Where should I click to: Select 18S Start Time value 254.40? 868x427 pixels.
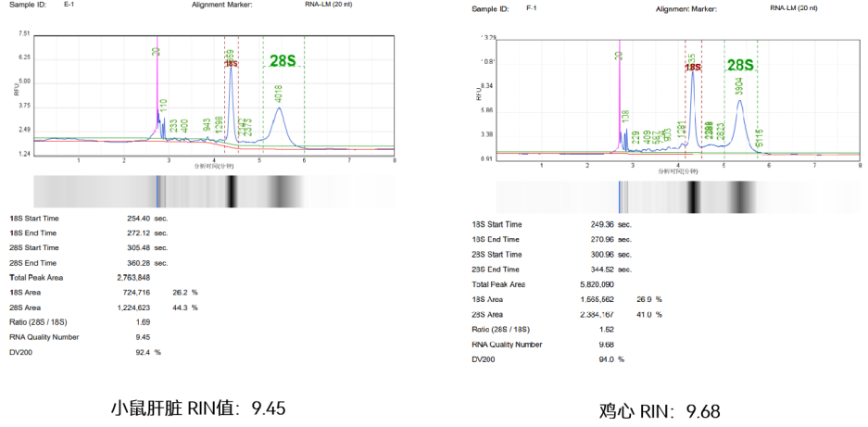(138, 218)
